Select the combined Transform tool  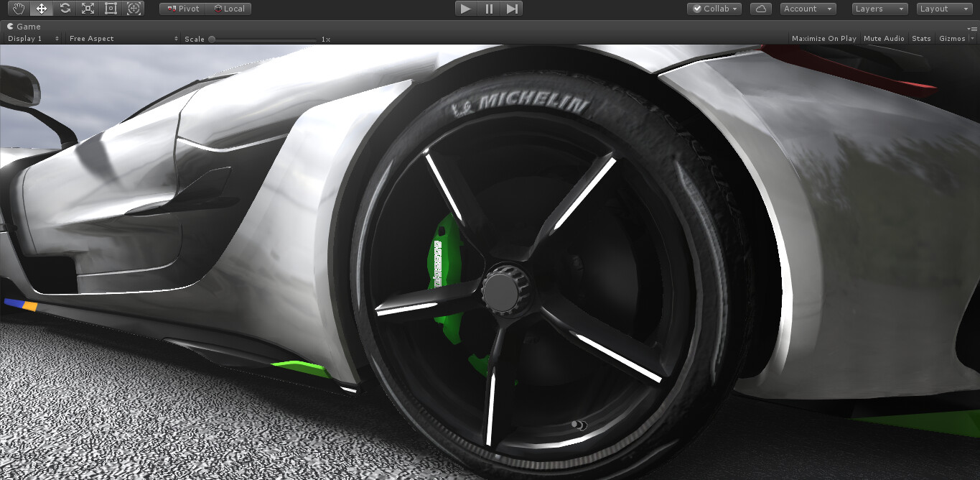tap(134, 9)
